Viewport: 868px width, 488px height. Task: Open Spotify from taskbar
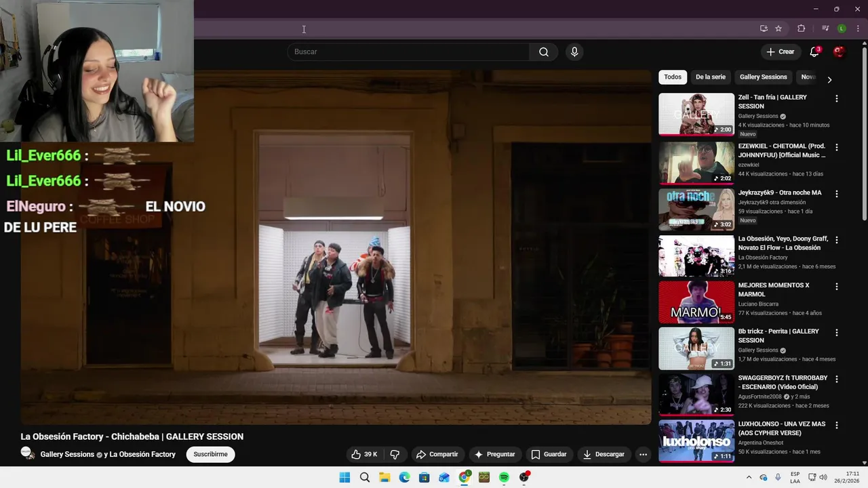click(x=504, y=477)
